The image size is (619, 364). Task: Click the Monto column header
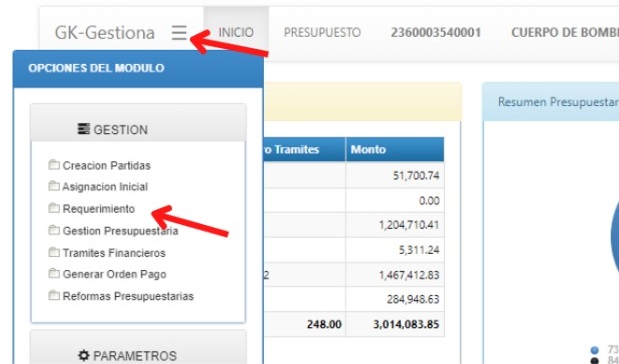395,150
